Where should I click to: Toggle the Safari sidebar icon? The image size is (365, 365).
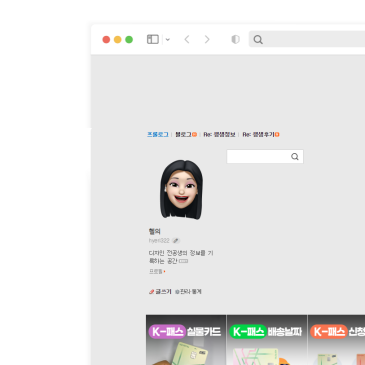153,39
